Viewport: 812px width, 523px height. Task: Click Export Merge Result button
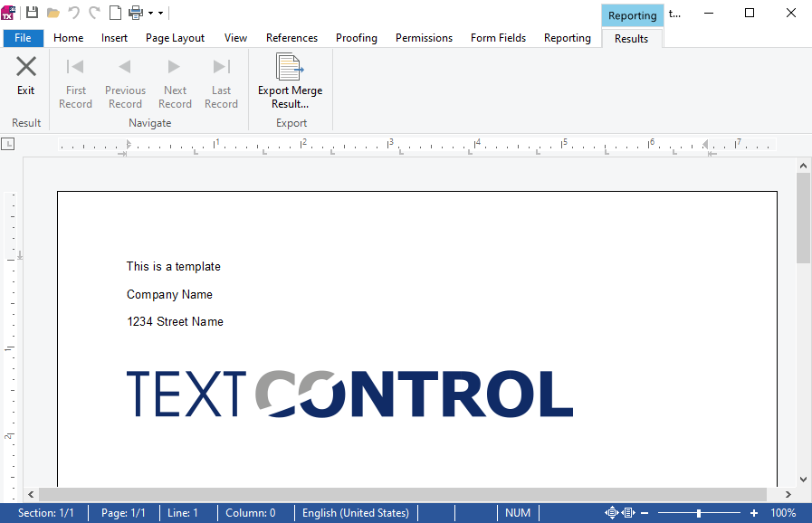click(290, 81)
